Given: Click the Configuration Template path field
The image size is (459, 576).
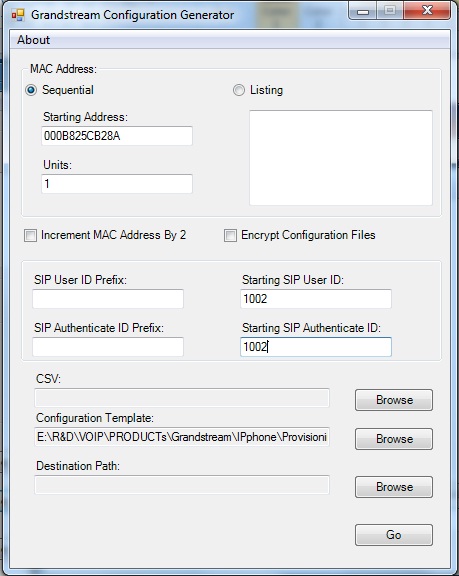Looking at the screenshot, I should (x=182, y=437).
